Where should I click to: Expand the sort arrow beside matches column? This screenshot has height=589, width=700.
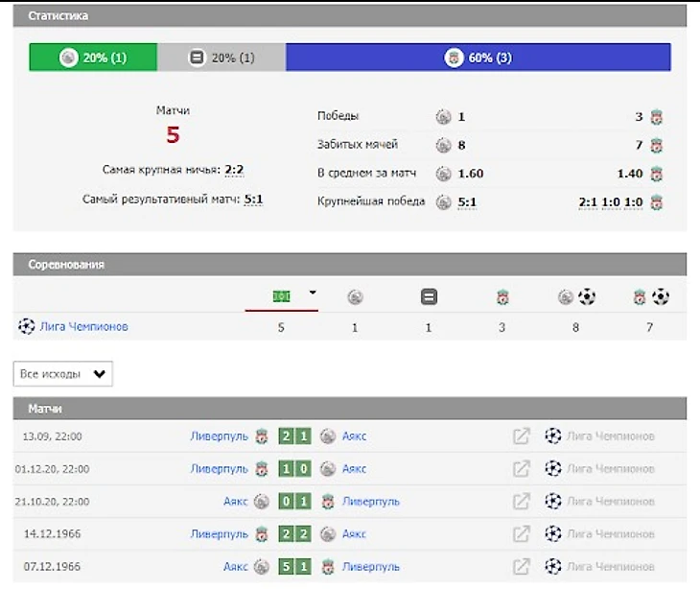click(312, 294)
